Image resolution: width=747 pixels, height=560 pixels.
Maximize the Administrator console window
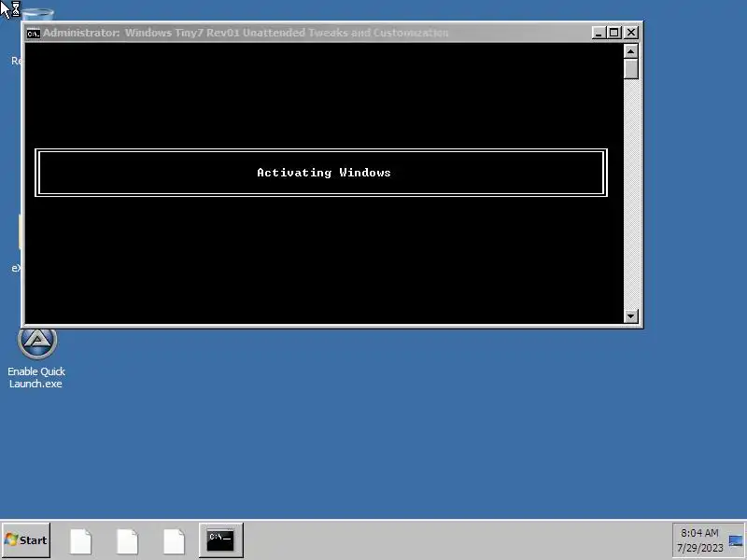click(614, 33)
